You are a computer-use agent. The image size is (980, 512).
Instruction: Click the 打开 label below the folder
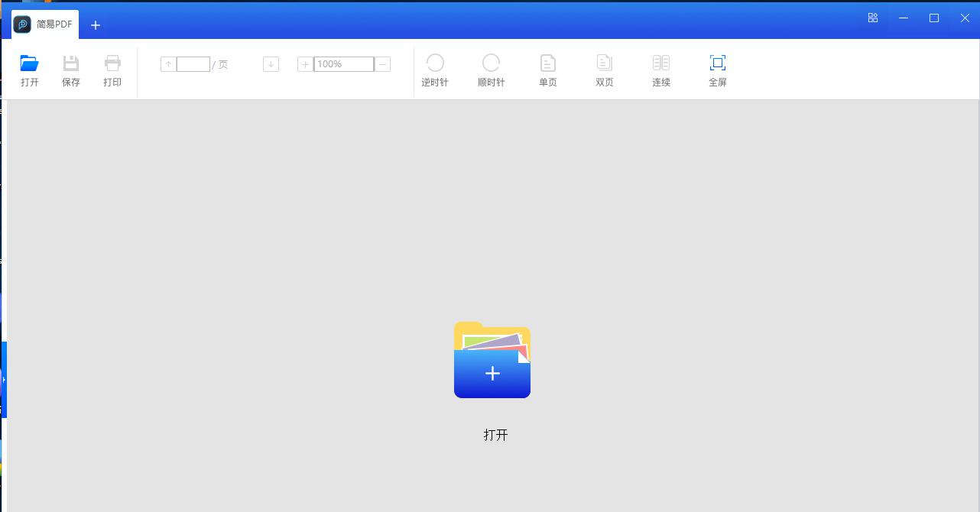click(x=495, y=434)
